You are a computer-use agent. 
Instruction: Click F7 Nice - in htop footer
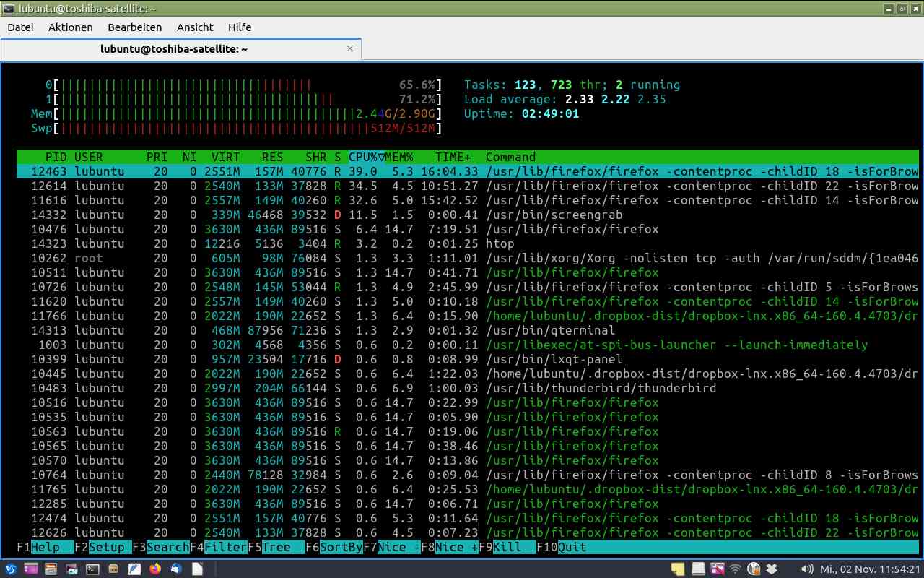pyautogui.click(x=392, y=547)
